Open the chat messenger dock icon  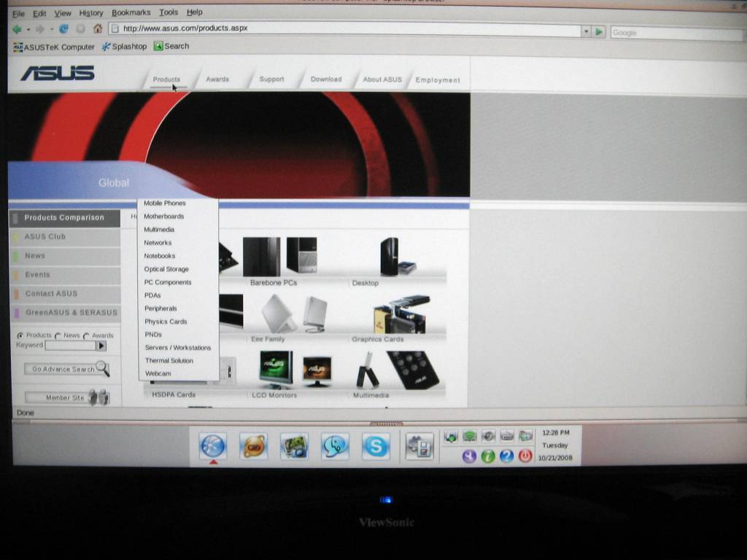click(x=335, y=446)
